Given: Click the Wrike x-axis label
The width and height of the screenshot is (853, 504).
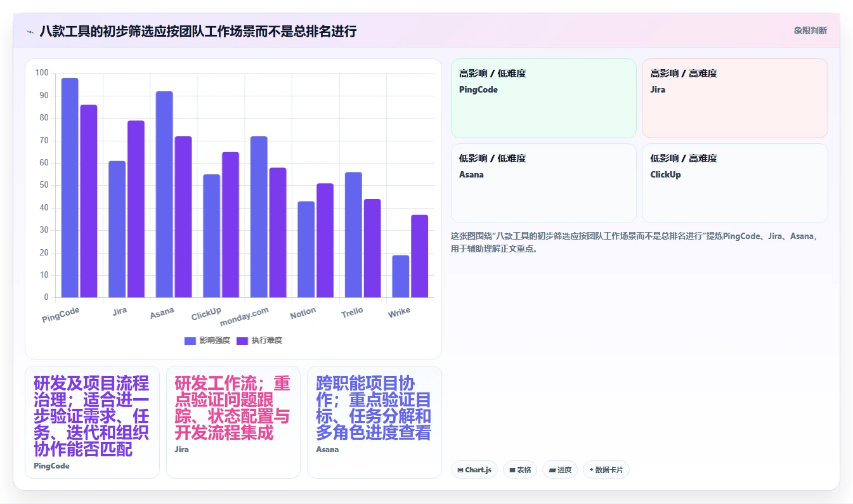Looking at the screenshot, I should pyautogui.click(x=400, y=313).
